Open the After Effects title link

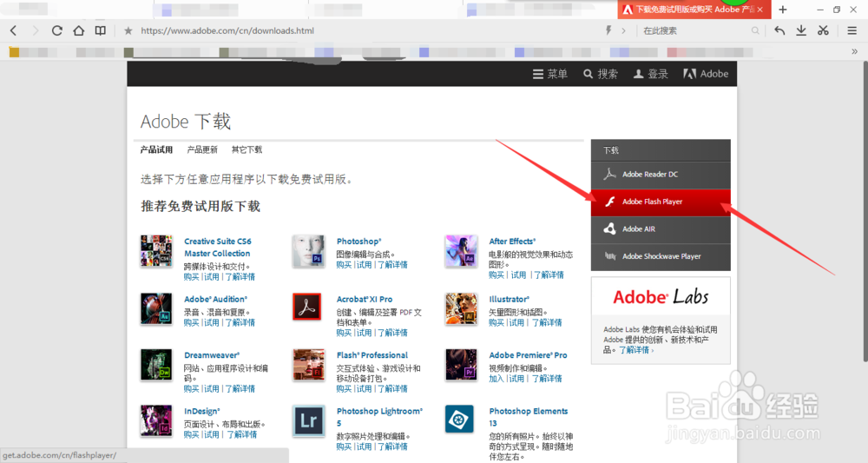512,241
